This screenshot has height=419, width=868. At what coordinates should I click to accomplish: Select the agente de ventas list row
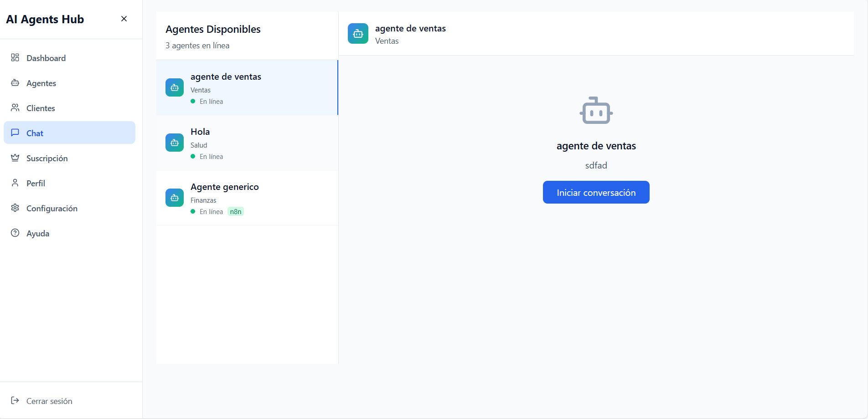[247, 87]
